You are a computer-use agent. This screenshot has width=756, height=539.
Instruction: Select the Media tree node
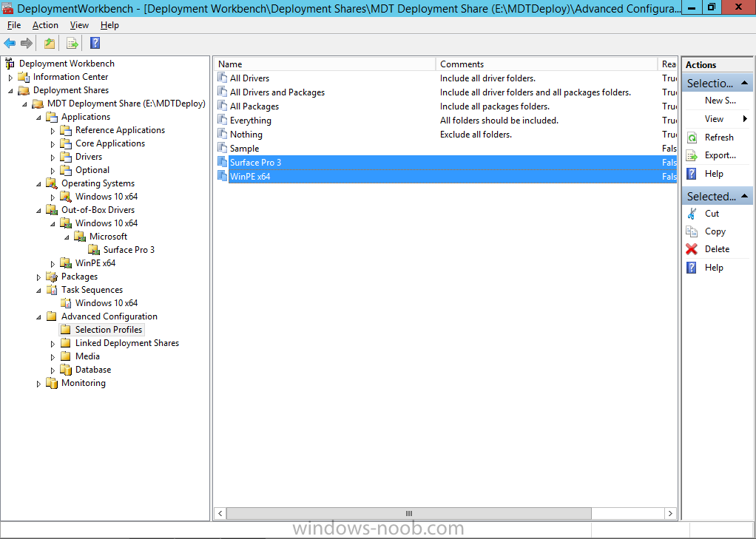(x=87, y=356)
